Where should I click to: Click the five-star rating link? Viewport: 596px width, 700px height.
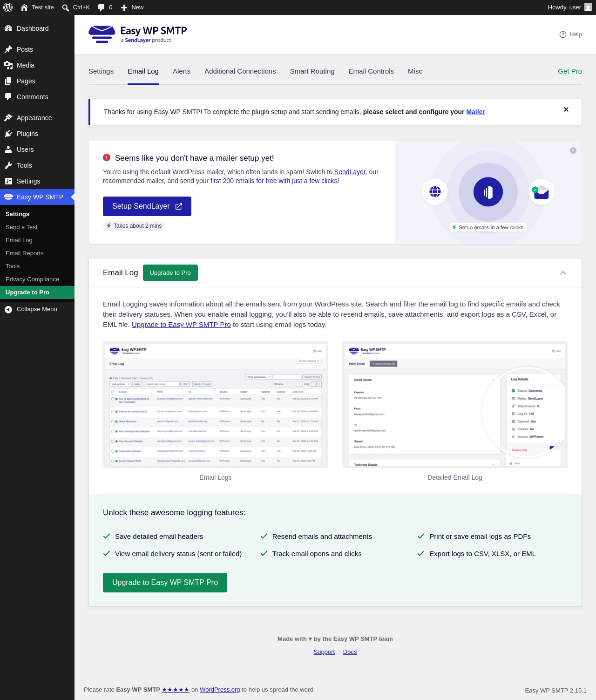coord(176,690)
